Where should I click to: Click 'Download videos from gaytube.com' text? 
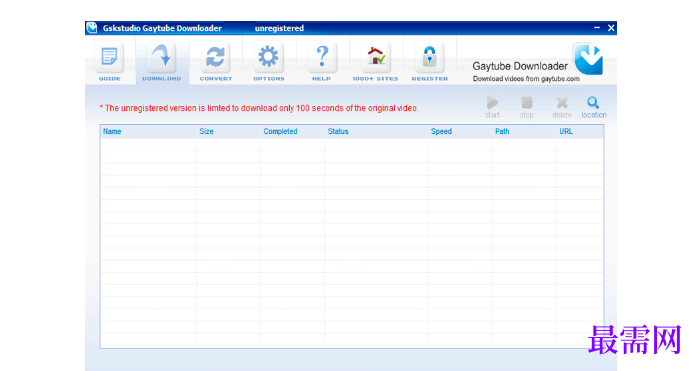(526, 79)
